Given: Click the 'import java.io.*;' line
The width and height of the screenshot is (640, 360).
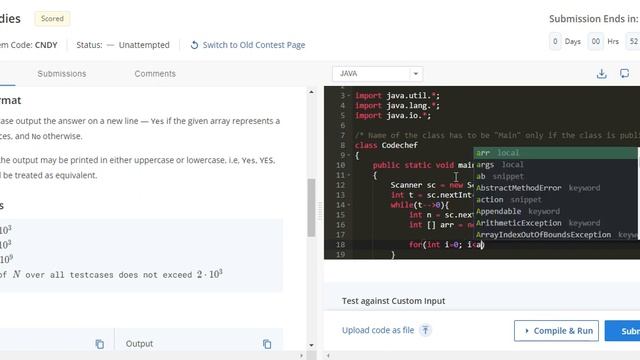Looking at the screenshot, I should (393, 116).
